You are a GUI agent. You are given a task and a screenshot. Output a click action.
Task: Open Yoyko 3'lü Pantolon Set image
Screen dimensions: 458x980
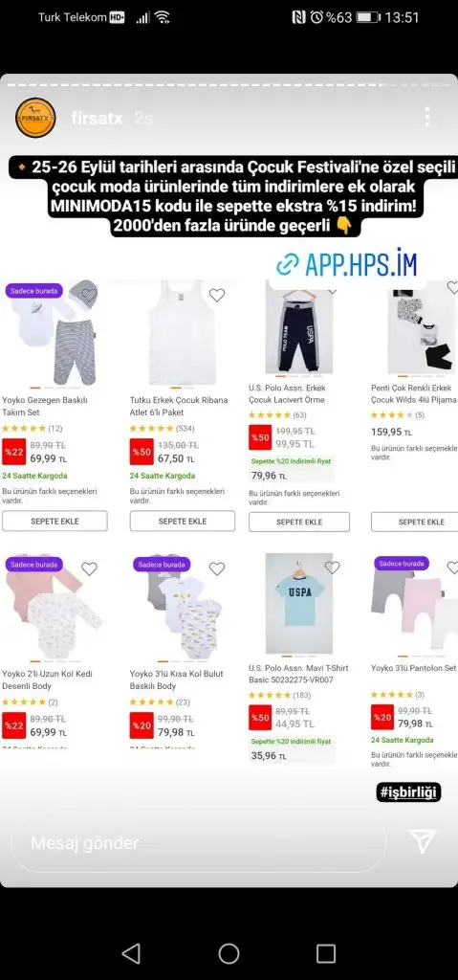click(414, 604)
